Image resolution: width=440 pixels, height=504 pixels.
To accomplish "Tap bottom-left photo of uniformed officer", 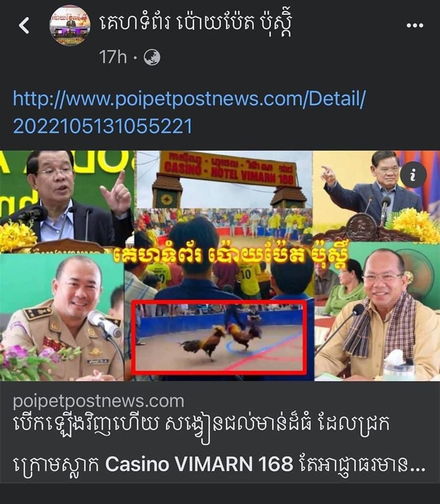I will click(x=62, y=317).
